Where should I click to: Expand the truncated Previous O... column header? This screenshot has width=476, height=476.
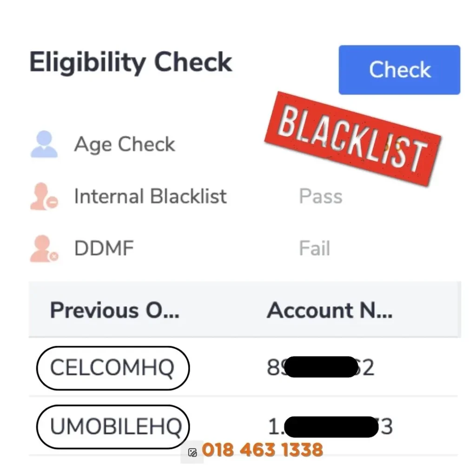click(114, 311)
